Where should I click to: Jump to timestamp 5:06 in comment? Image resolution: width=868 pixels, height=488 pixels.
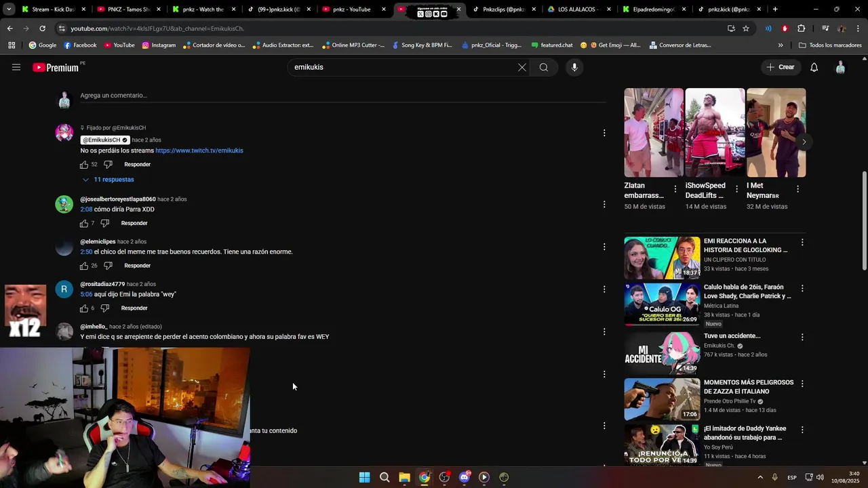pyautogui.click(x=86, y=294)
